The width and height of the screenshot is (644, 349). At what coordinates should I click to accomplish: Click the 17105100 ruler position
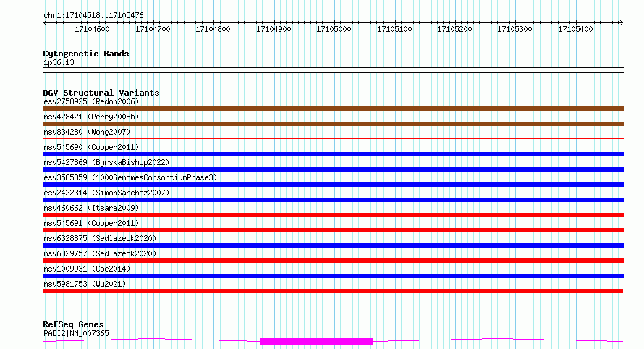[x=394, y=29]
